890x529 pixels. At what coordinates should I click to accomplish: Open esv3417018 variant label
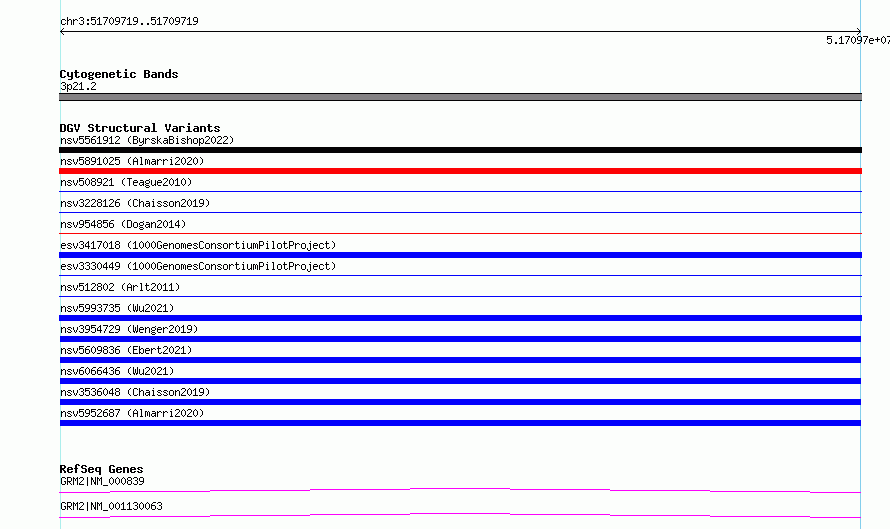click(198, 245)
